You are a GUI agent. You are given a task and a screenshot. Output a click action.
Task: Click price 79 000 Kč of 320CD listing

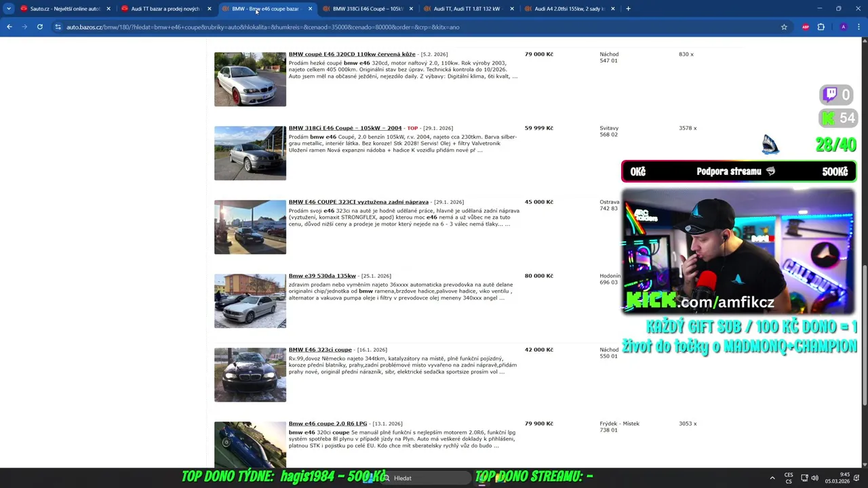click(539, 54)
